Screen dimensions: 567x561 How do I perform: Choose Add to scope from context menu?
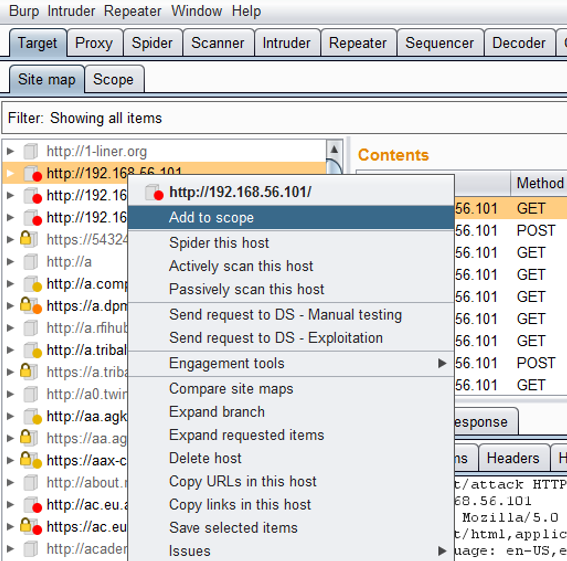coord(291,217)
